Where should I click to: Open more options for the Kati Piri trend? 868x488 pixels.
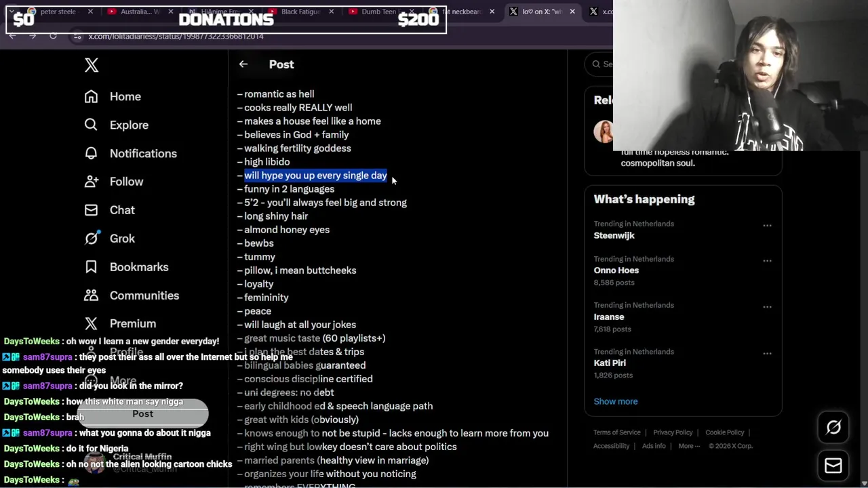click(x=767, y=354)
